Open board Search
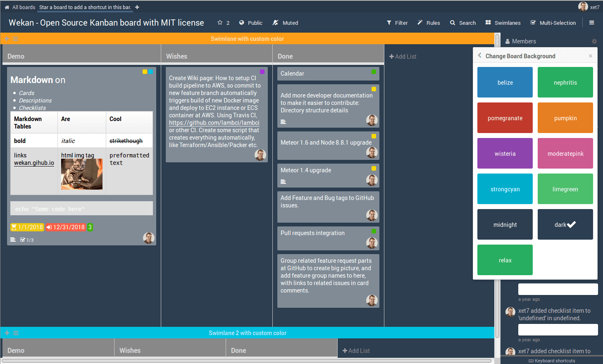 (x=462, y=23)
